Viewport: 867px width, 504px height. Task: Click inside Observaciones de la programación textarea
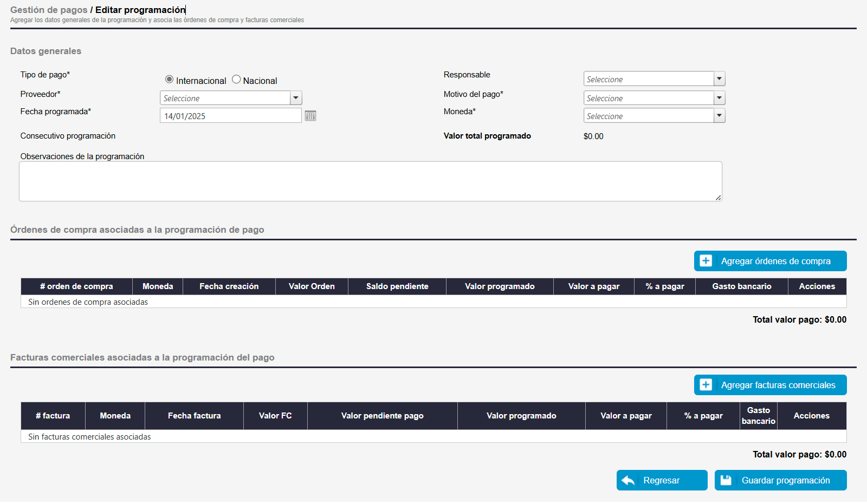(x=370, y=181)
